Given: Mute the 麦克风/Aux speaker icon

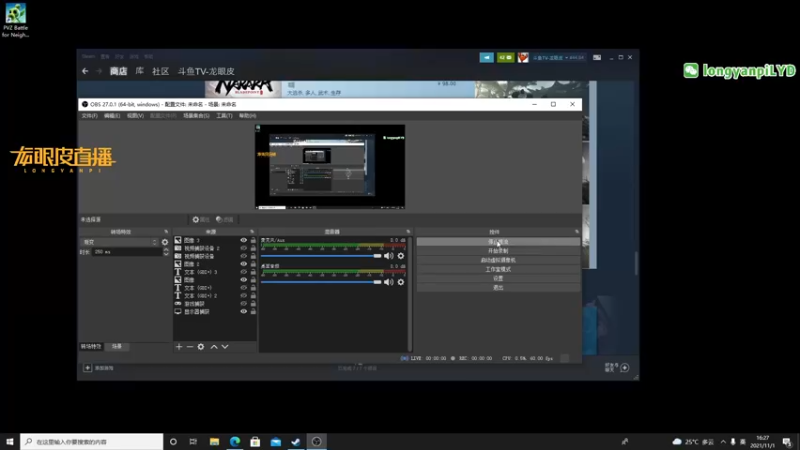Looking at the screenshot, I should [389, 256].
